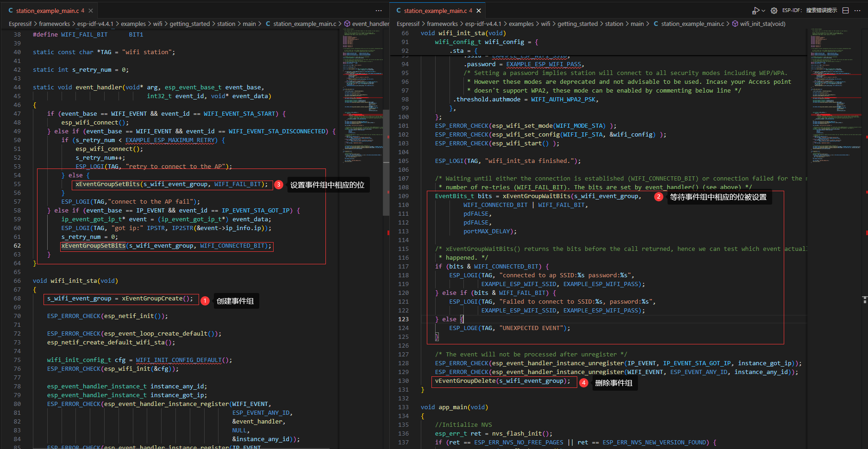Click the C icon in the left breadcrumb

(x=268, y=24)
